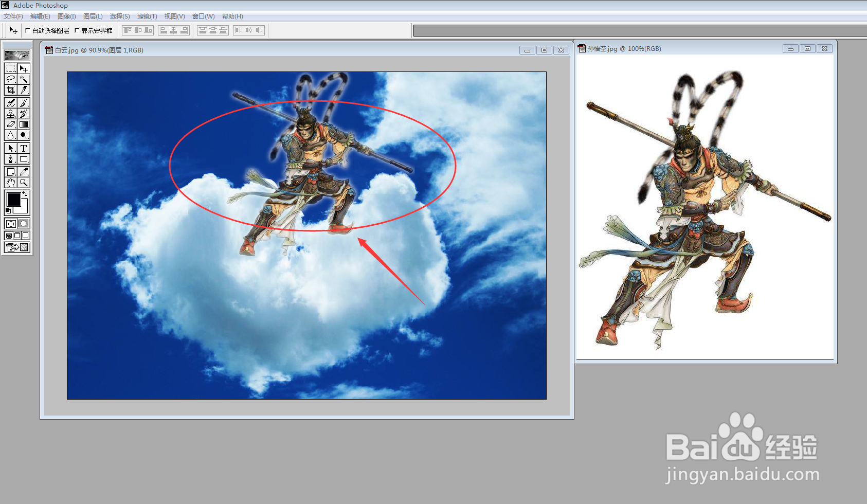The image size is (867, 504).
Task: Click Distribute Left Edges button
Action: (x=239, y=30)
